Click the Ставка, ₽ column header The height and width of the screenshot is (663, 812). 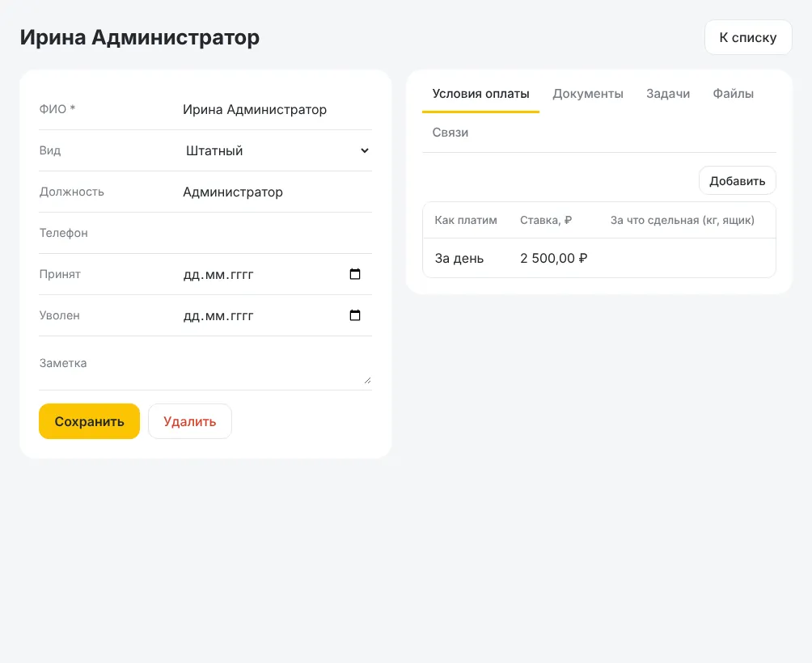546,221
